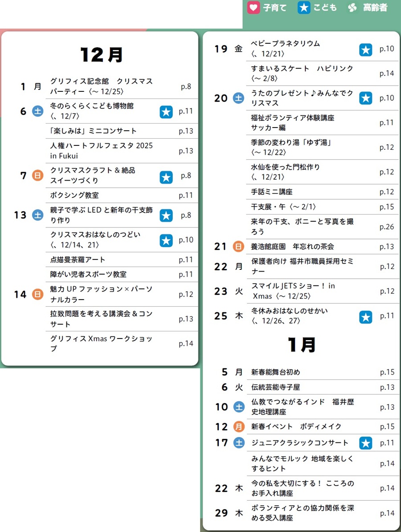Open the グリフィス記念館 クリスマスパーティー event
The height and width of the screenshot is (532, 401).
pos(102,87)
